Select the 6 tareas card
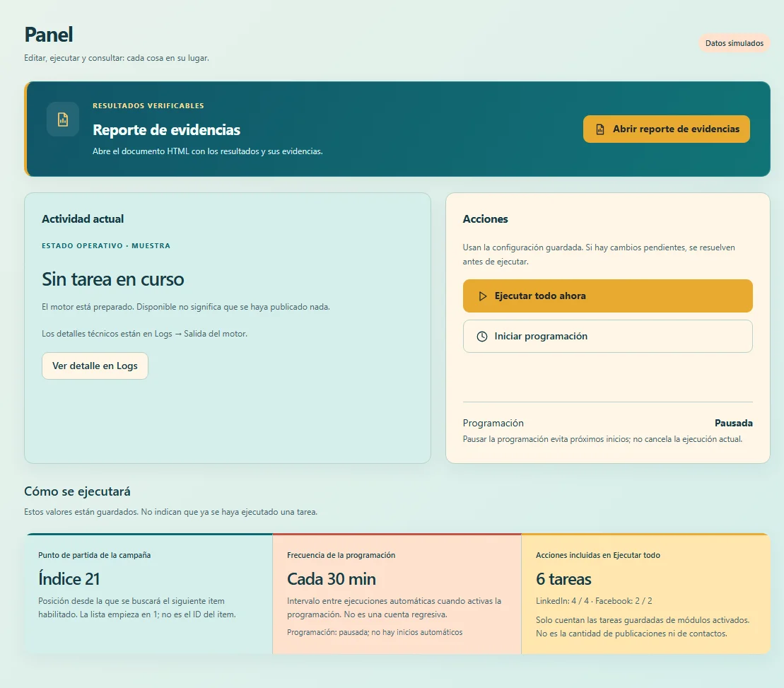Screen dimensions: 784x688 point(645,594)
